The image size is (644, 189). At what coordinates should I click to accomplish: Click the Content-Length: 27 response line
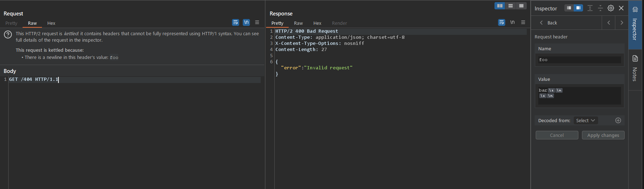[301, 50]
